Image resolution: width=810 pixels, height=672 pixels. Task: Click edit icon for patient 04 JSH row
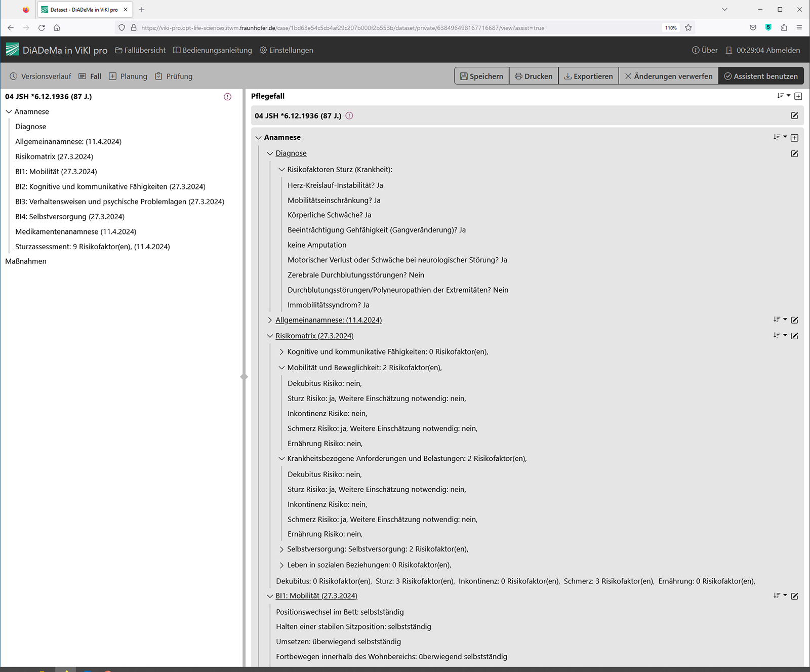[794, 116]
